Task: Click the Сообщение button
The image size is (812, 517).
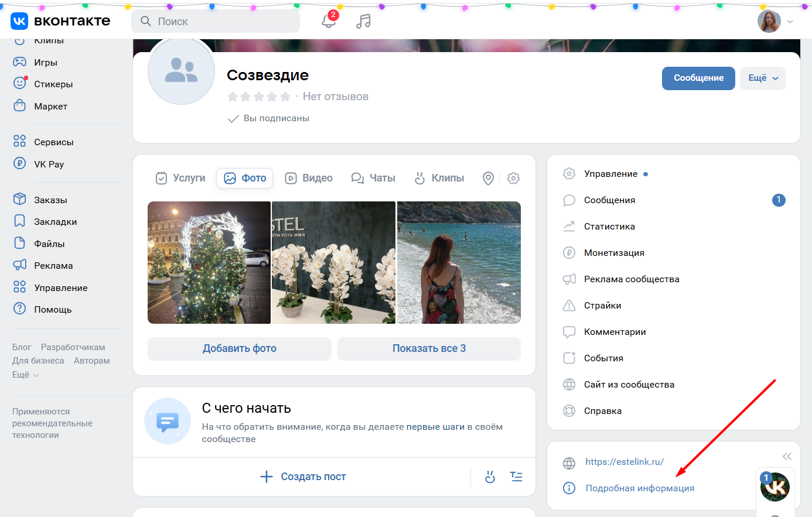Action: [x=698, y=78]
